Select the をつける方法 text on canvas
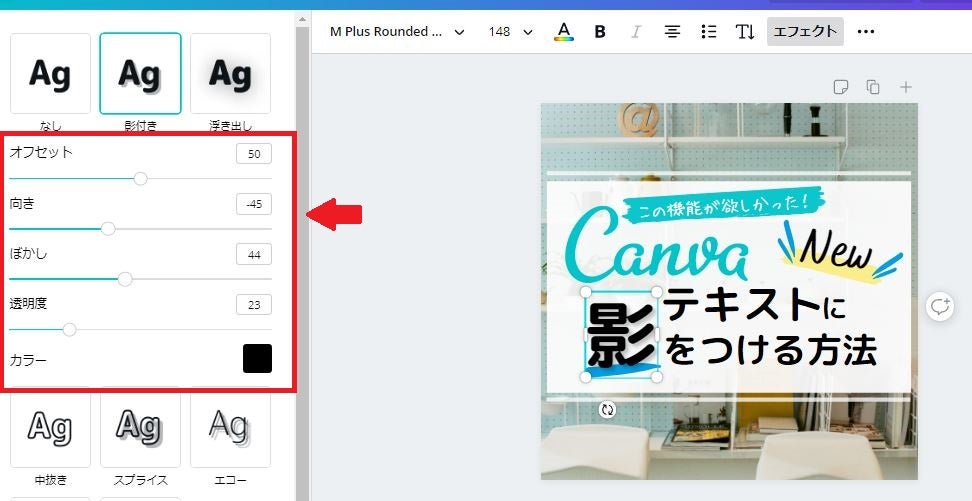The height and width of the screenshot is (501, 972). click(771, 350)
